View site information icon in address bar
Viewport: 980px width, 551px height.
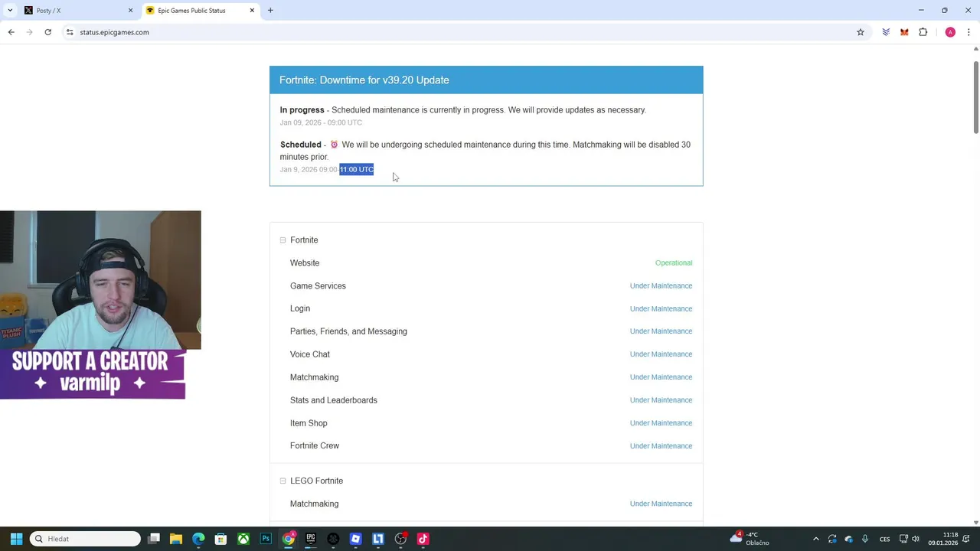[x=70, y=32]
